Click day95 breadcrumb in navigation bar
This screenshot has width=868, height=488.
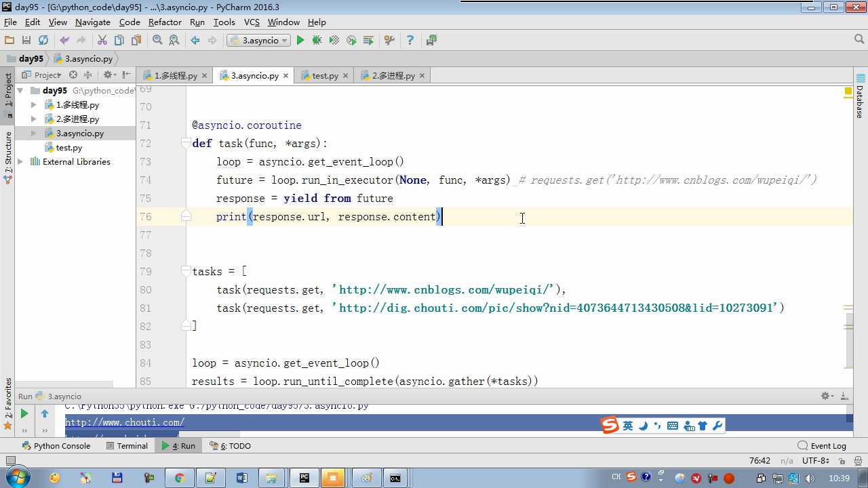[25, 59]
